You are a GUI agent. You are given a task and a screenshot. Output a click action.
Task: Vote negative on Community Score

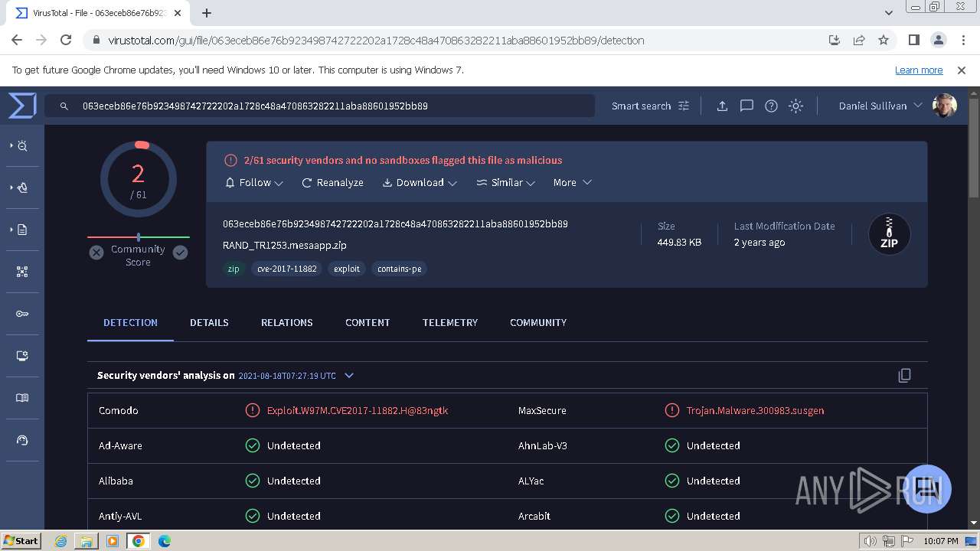[96, 253]
